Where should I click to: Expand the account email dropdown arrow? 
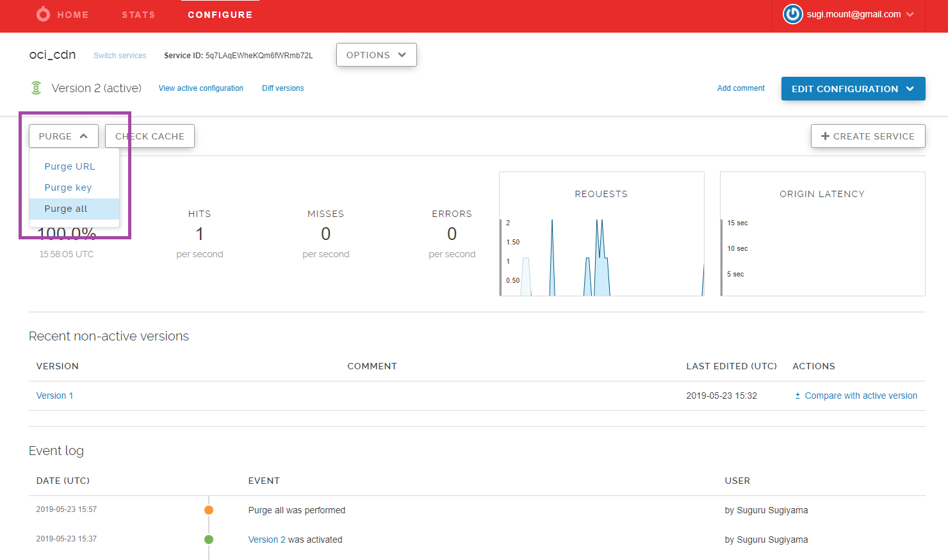coord(910,14)
